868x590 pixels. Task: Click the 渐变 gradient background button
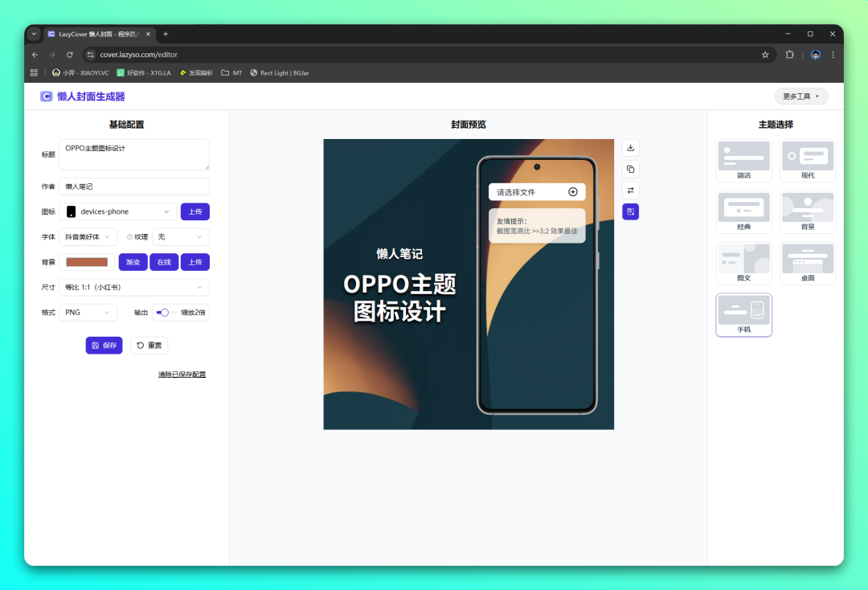click(133, 262)
